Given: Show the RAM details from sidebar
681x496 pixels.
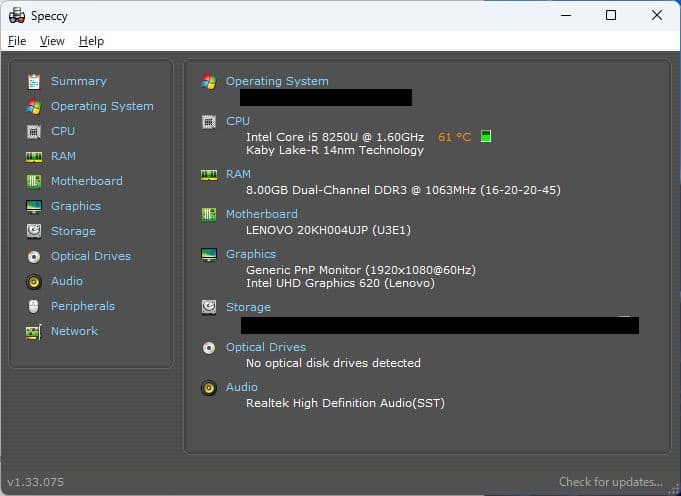Looking at the screenshot, I should pos(63,156).
